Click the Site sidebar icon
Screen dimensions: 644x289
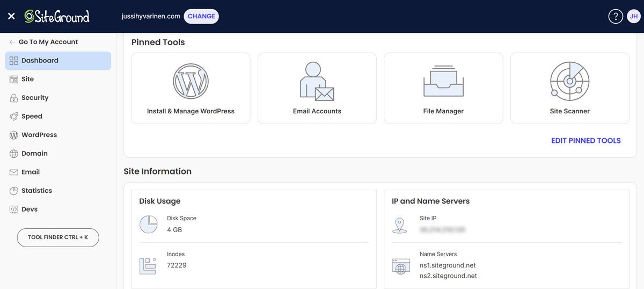[14, 79]
